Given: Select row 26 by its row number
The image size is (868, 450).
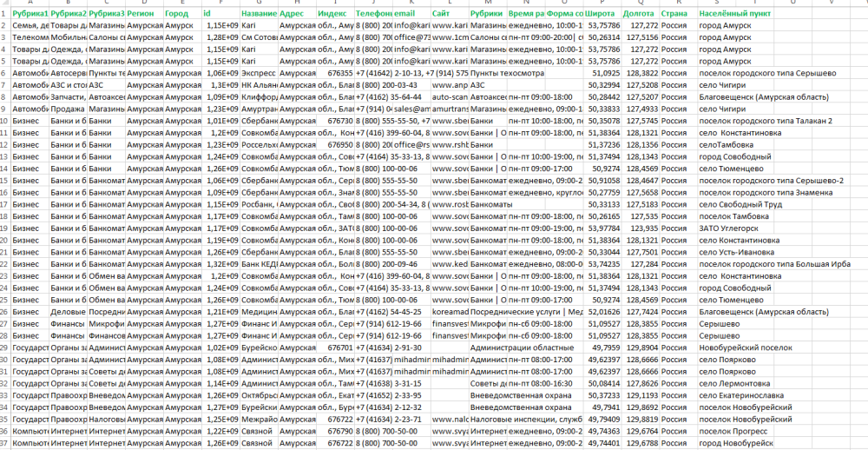Looking at the screenshot, I should pyautogui.click(x=5, y=310).
